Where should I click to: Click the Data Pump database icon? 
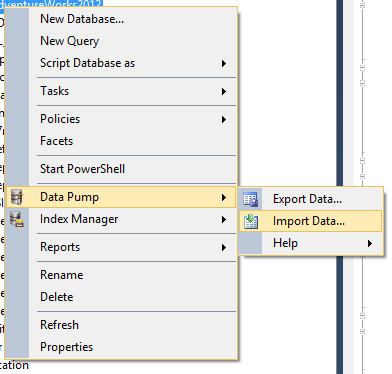(x=16, y=197)
